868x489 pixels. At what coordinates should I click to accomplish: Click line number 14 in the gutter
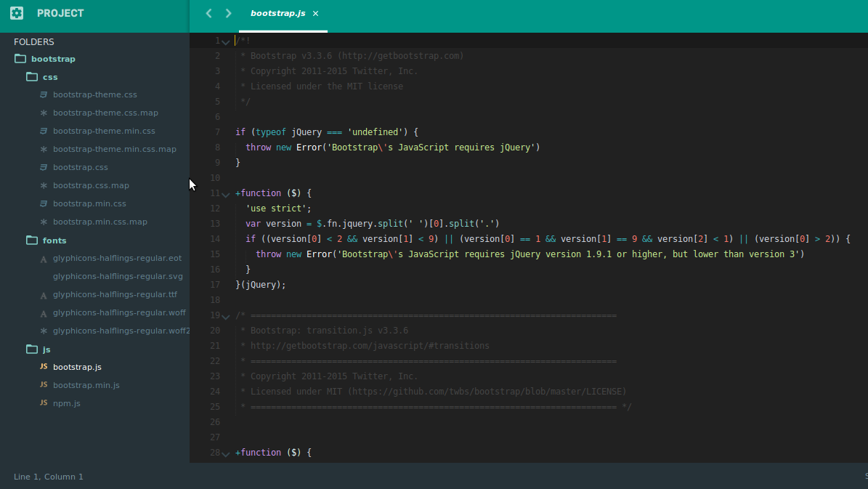tap(215, 239)
